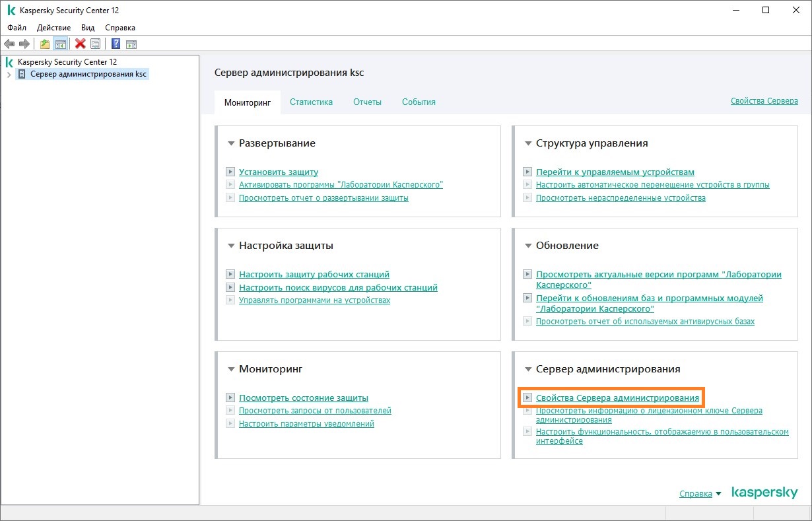Click the blue question mark Help icon
This screenshot has height=521, width=812.
pos(116,44)
